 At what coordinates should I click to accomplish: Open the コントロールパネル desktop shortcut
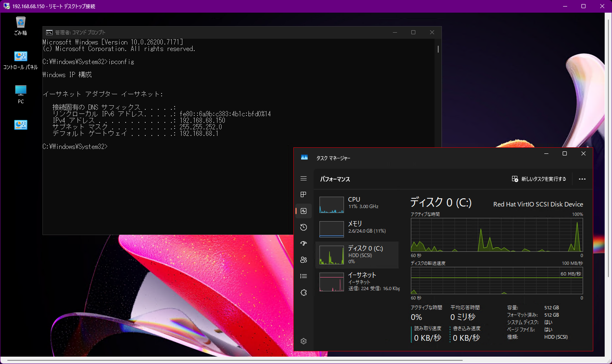pyautogui.click(x=20, y=56)
